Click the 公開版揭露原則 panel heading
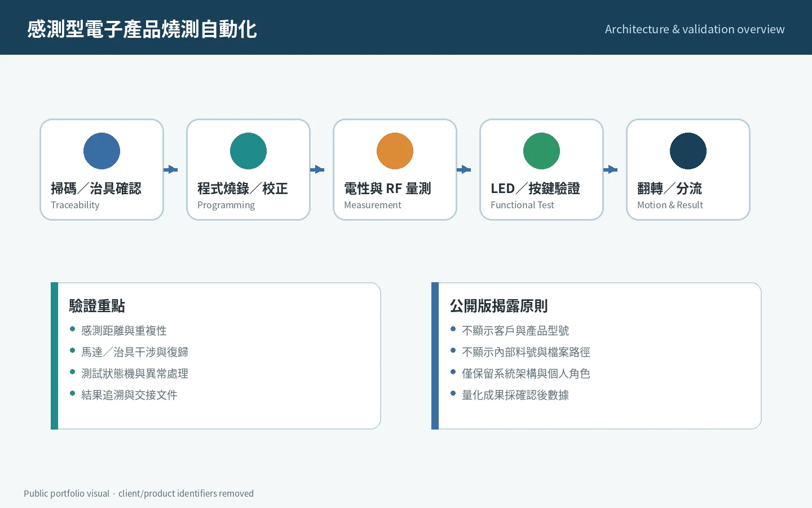The image size is (812, 508). click(498, 306)
